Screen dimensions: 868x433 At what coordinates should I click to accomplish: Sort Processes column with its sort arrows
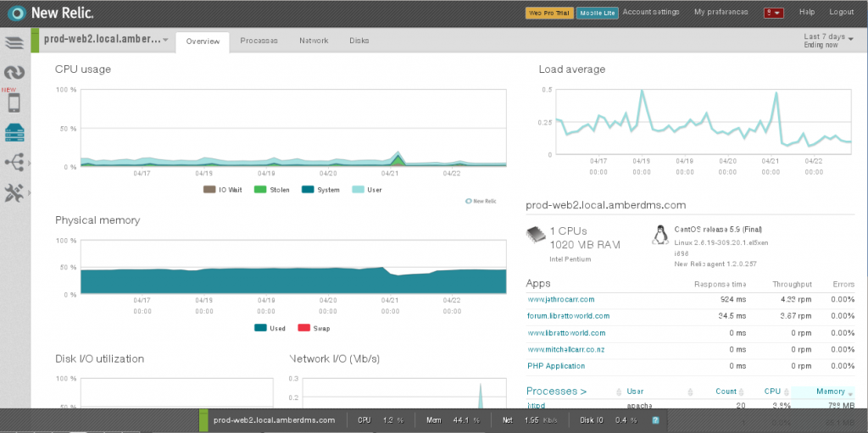coord(618,392)
